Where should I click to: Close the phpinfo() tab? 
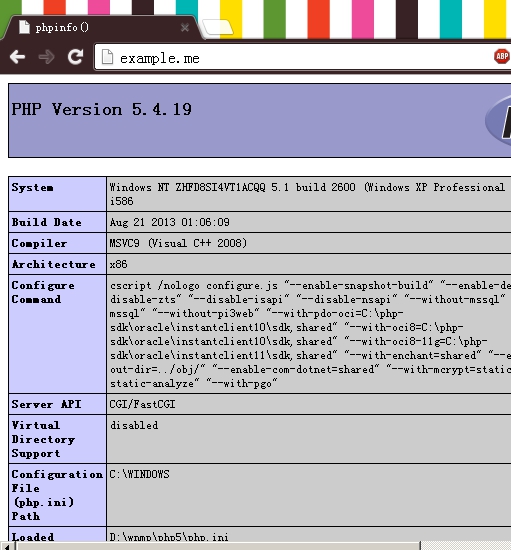(x=185, y=27)
